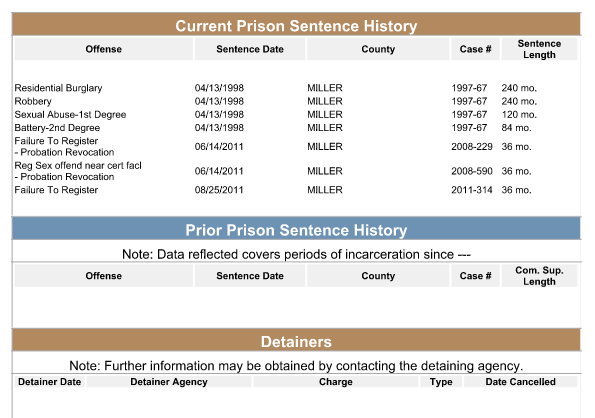Select the Sentence Date column header at top
Image resolution: width=595 pixels, height=418 pixels.
click(x=250, y=49)
